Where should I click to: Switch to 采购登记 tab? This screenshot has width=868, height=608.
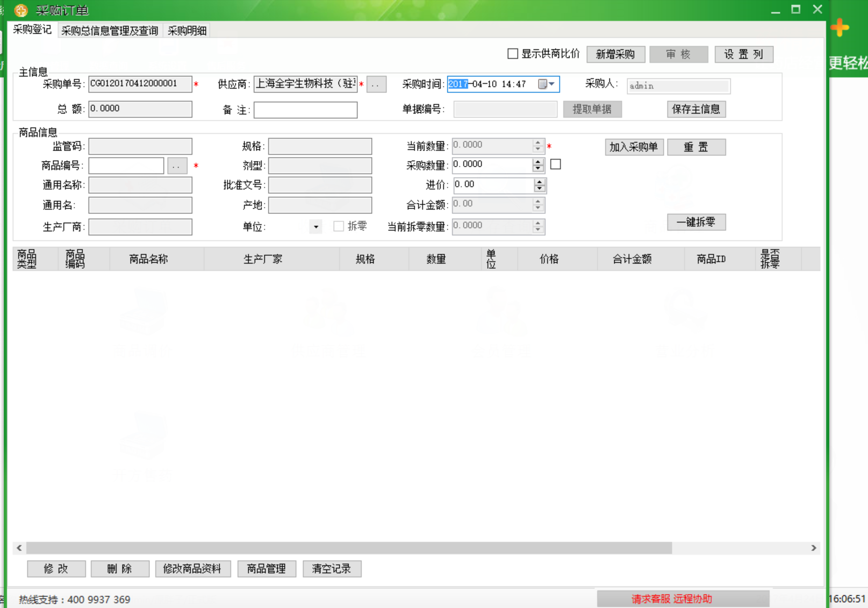[32, 30]
